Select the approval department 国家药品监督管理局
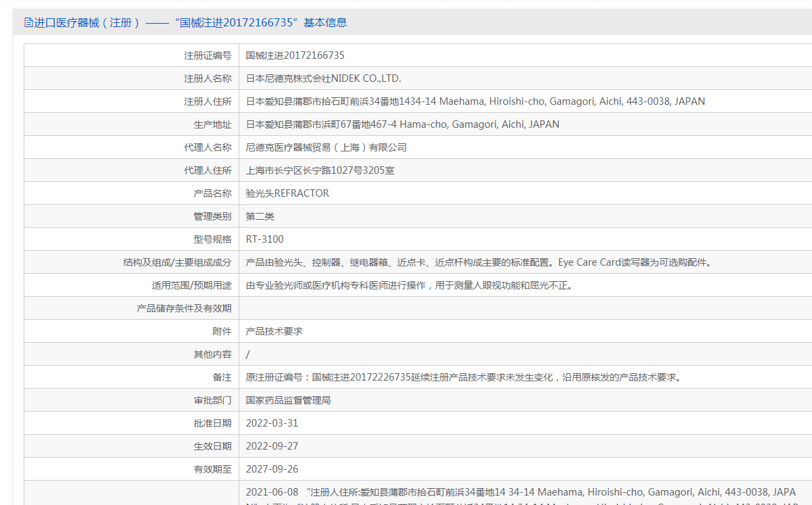This screenshot has width=812, height=505. coord(288,400)
